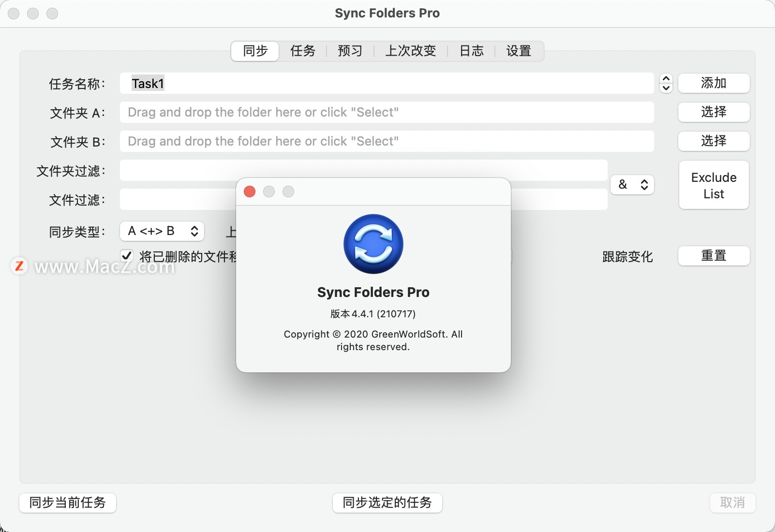Click the Exclude List button
Screen dimensions: 775x532
click(714, 185)
